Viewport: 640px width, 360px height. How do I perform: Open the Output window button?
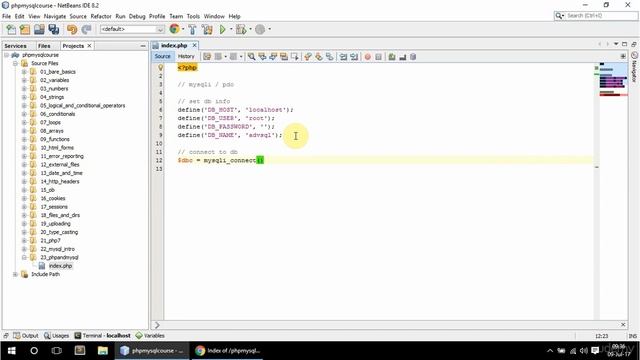coord(26,336)
